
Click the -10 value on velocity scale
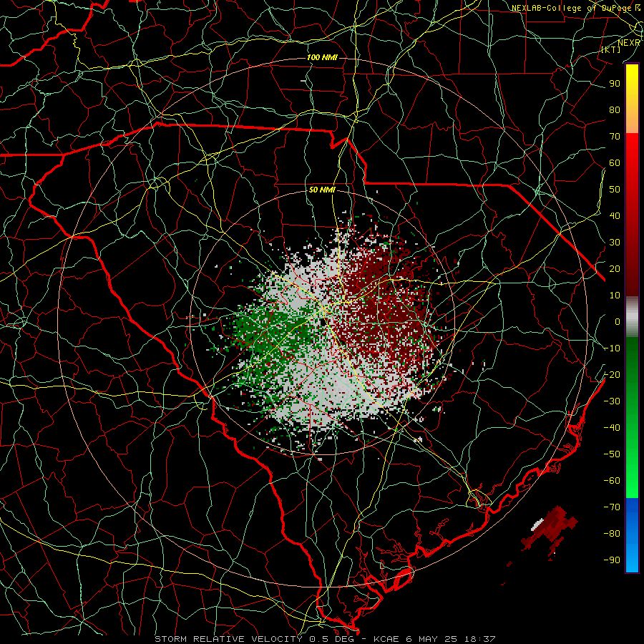(612, 348)
